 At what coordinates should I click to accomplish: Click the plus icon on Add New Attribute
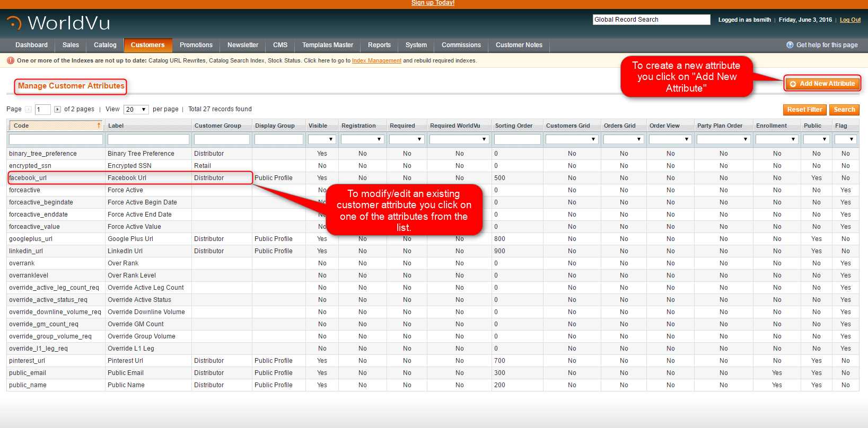793,84
